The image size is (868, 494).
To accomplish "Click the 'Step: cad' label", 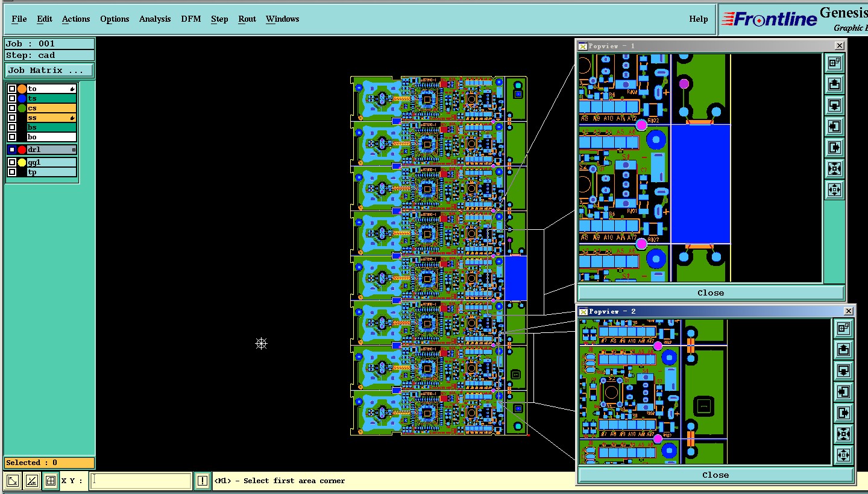I will (x=49, y=55).
